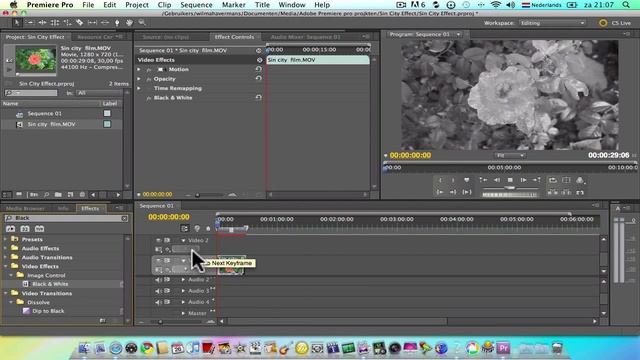
Task: Open the Sequence menu
Action: (x=196, y=5)
